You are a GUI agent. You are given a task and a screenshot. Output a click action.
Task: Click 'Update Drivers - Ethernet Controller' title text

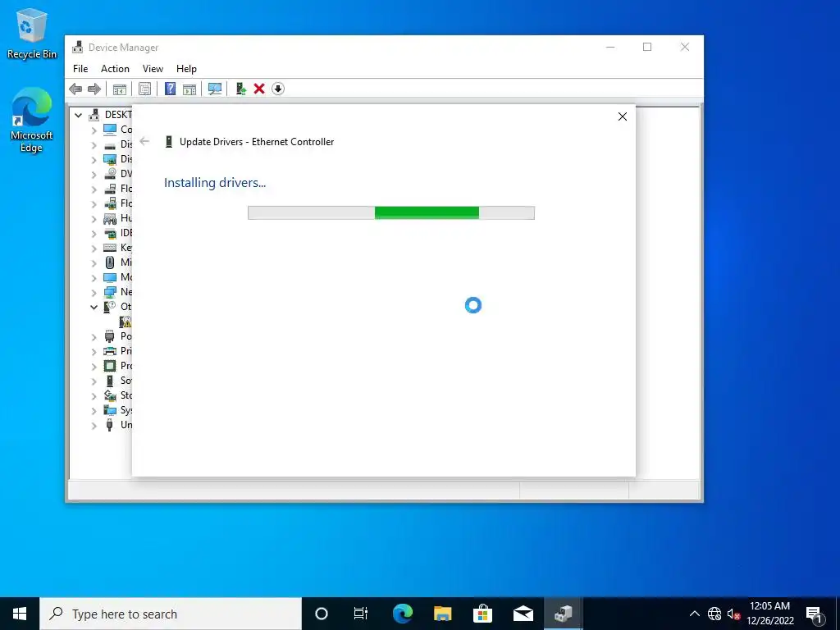click(x=257, y=142)
